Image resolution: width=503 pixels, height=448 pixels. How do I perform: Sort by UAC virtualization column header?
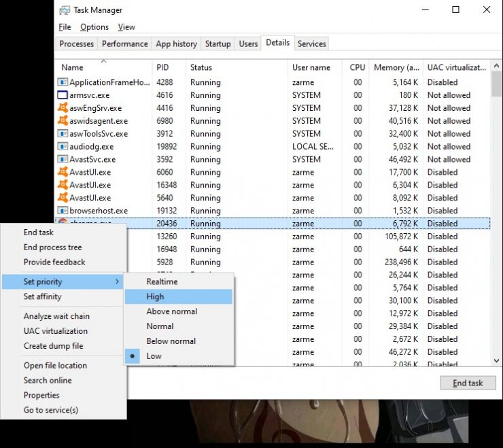click(457, 67)
